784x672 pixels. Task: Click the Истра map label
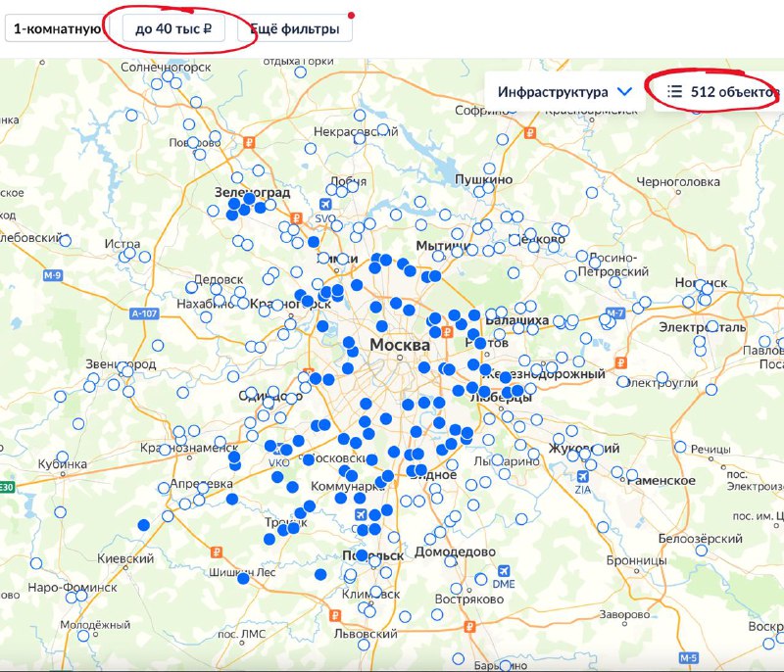click(122, 244)
